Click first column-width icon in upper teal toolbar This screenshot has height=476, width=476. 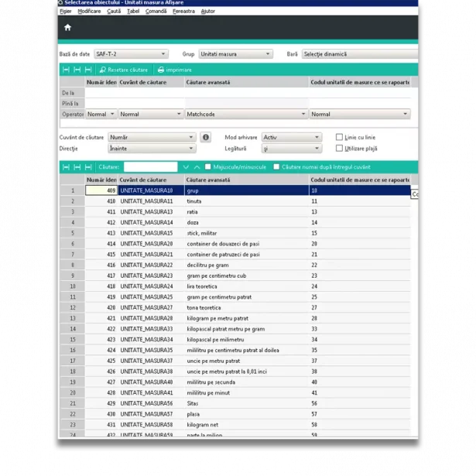66,70
